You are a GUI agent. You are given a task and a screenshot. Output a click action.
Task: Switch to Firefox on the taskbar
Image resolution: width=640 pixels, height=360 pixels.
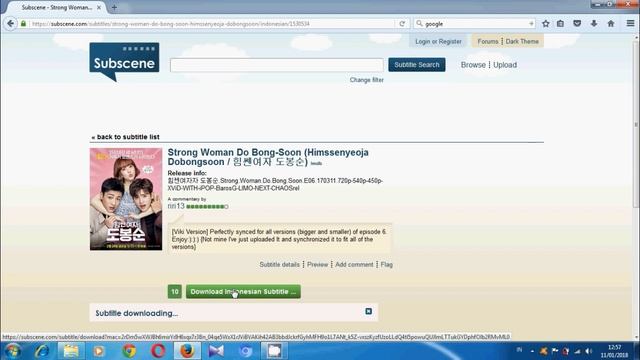187,351
